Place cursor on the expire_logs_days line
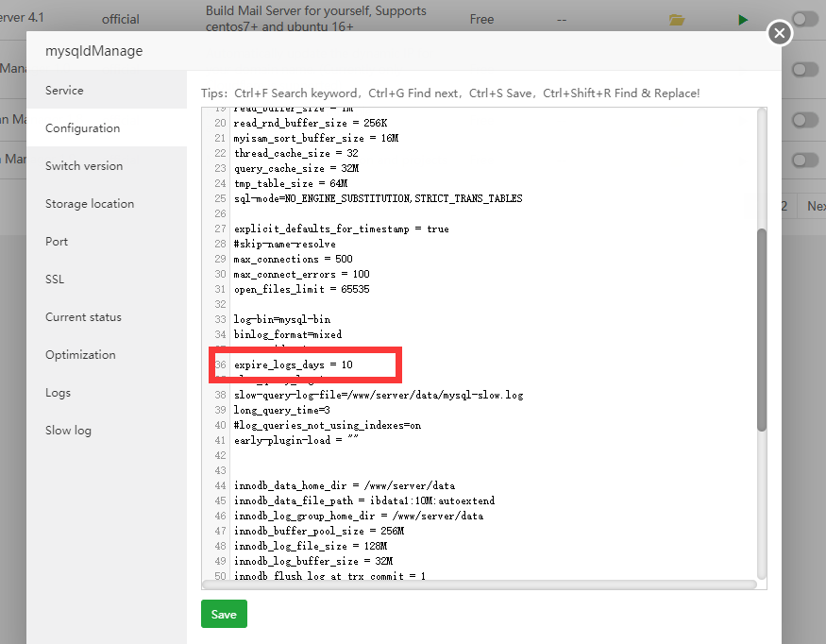The image size is (826, 644). (x=294, y=364)
